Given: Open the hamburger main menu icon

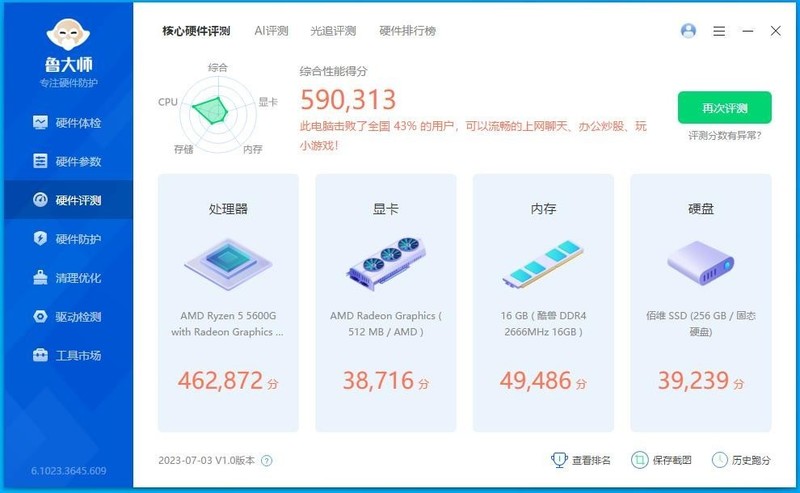Looking at the screenshot, I should coord(719,31).
